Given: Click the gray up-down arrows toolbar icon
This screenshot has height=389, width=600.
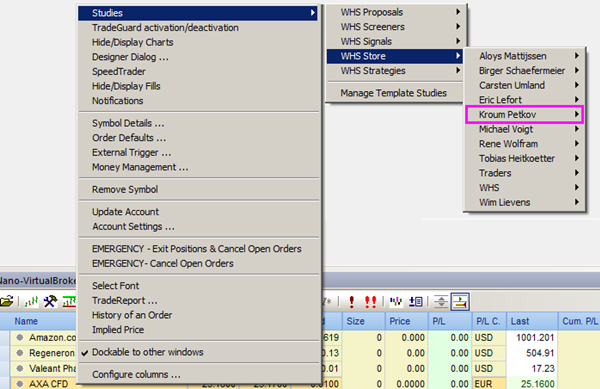Looking at the screenshot, I should point(441,302).
